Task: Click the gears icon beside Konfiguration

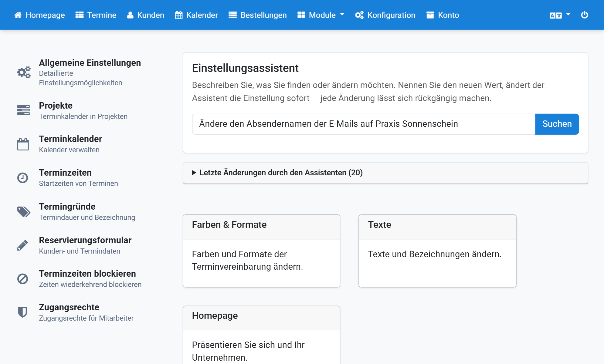Action: 359,15
